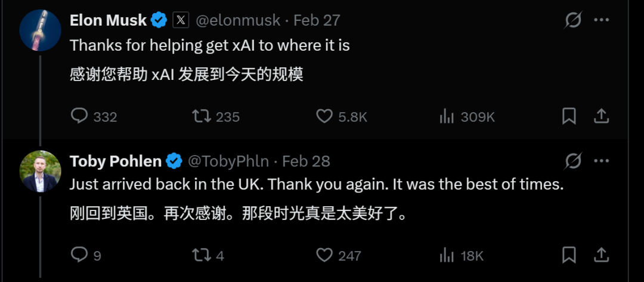Open the Feb 28 timestamp link
This screenshot has width=644, height=282.
[306, 161]
